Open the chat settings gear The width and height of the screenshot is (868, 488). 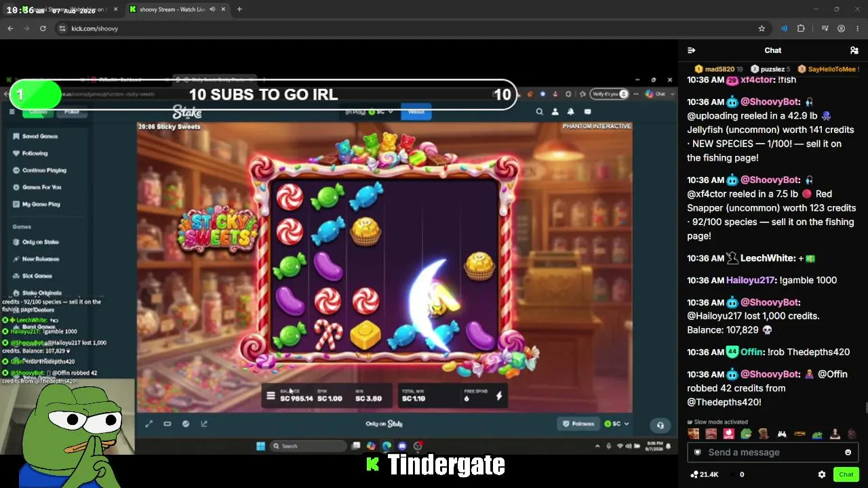[822, 474]
